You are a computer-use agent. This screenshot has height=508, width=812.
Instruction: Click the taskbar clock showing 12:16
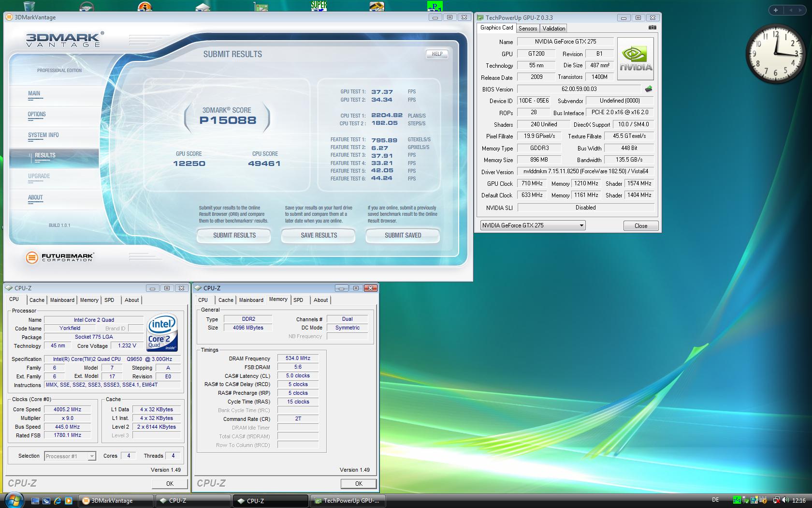(799, 501)
